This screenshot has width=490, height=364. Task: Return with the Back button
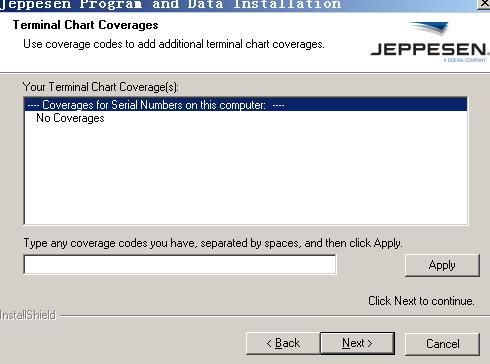(283, 343)
